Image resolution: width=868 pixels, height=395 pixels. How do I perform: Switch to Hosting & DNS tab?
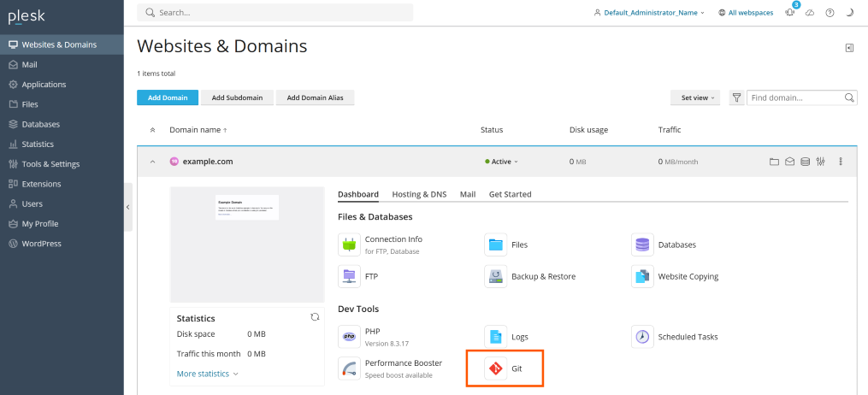(419, 194)
